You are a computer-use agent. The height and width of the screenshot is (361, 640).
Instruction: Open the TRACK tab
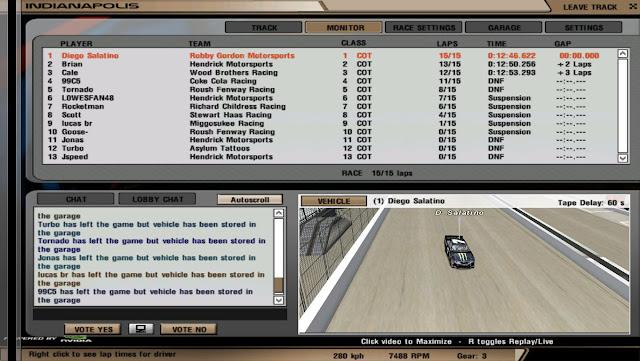(264, 27)
